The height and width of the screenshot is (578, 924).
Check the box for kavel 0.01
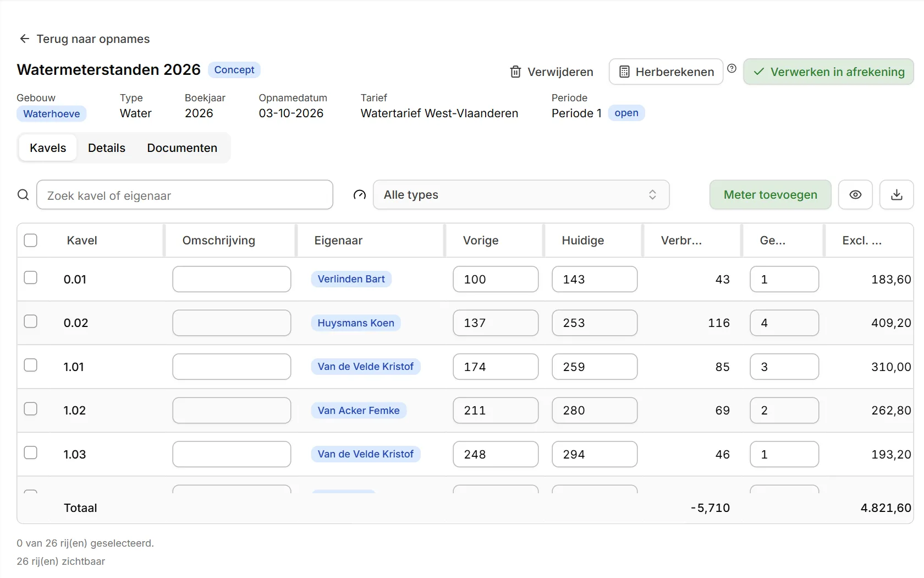coord(31,277)
